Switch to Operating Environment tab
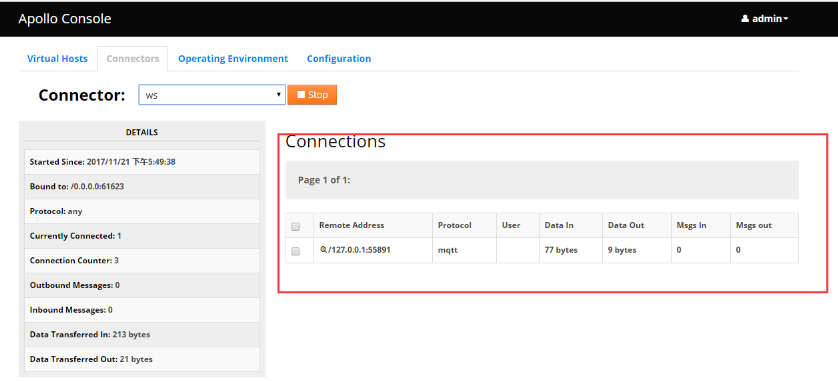Viewport: 838px width, 381px height. [233, 59]
